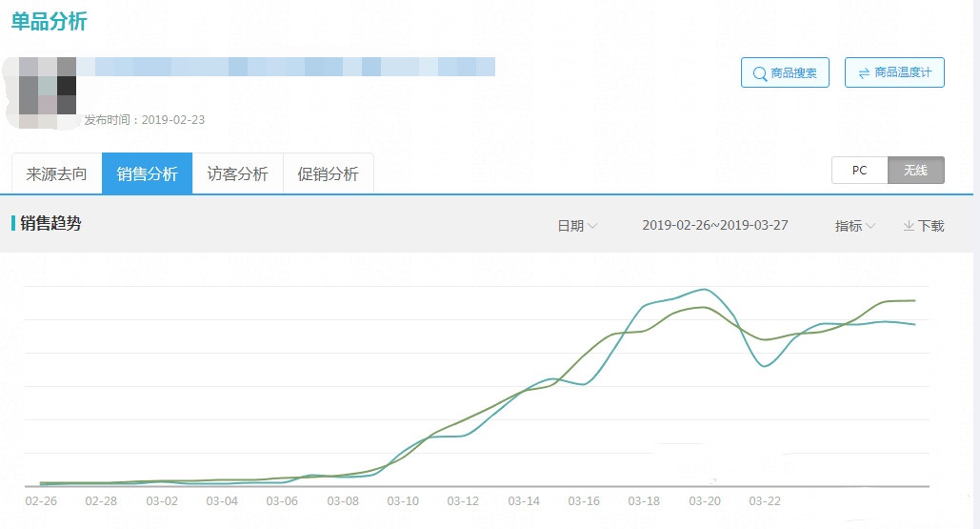Open the 促销分析 tab
The width and height of the screenshot is (980, 529).
click(x=328, y=174)
